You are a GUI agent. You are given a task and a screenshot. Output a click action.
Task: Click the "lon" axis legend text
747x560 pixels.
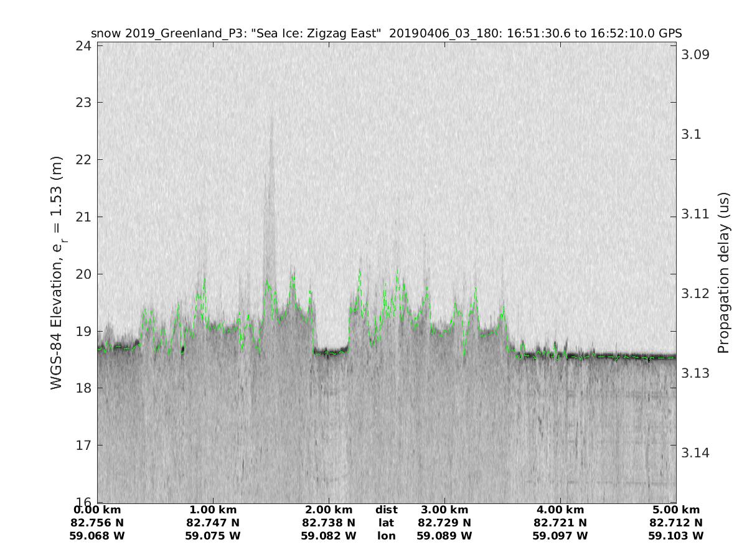coord(386,536)
